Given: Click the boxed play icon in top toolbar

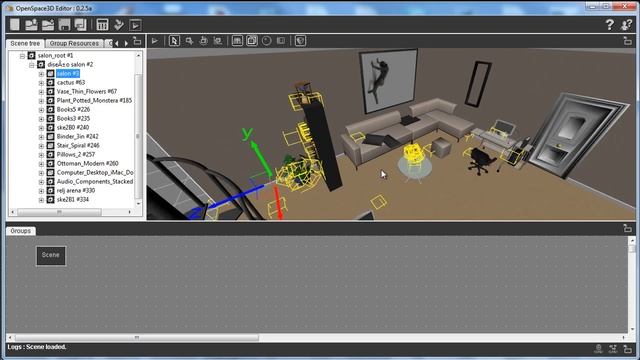Looking at the screenshot, I should pyautogui.click(x=135, y=25).
